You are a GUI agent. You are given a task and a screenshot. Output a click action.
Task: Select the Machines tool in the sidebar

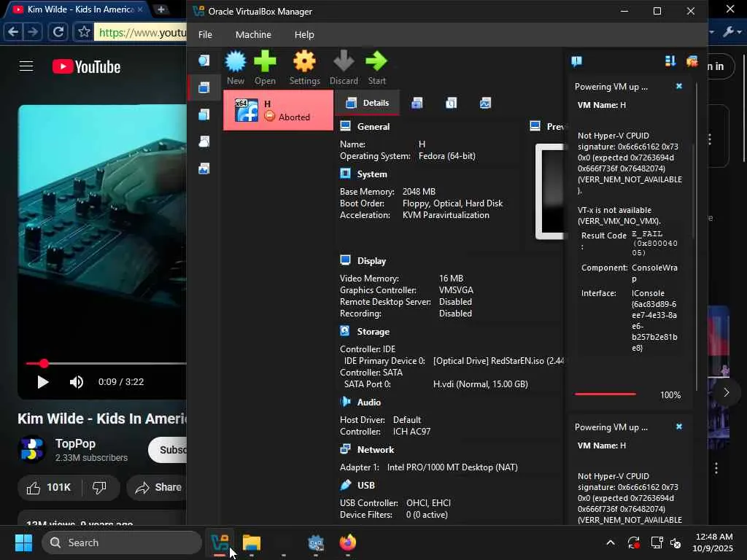point(204,87)
